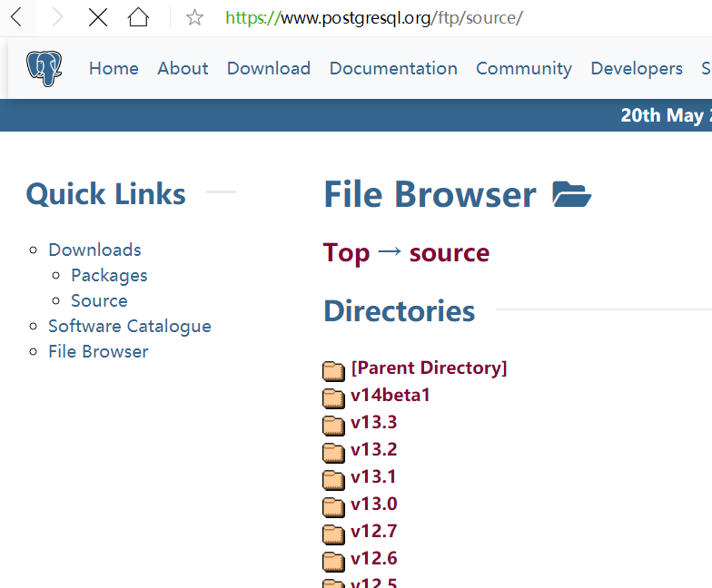The height and width of the screenshot is (588, 712).
Task: Open Downloads in Quick Links
Action: pyautogui.click(x=94, y=250)
